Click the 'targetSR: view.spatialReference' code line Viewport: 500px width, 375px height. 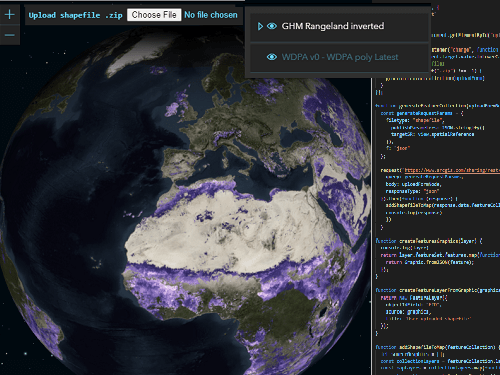(x=432, y=134)
